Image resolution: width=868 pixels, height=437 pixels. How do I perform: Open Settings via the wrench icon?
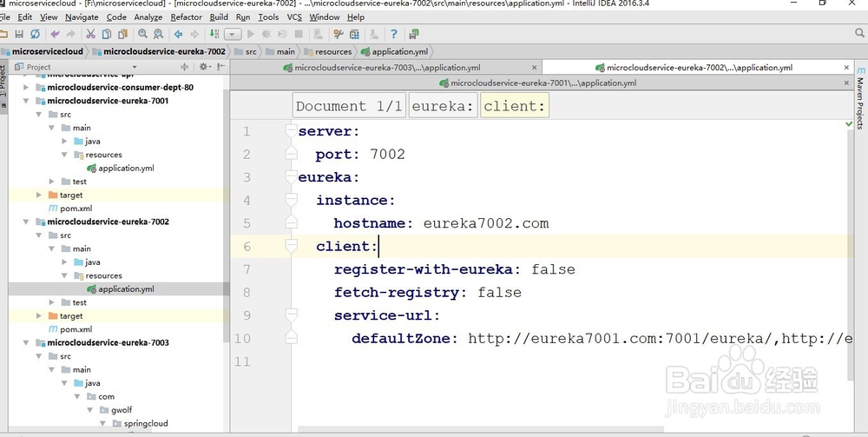[x=339, y=35]
